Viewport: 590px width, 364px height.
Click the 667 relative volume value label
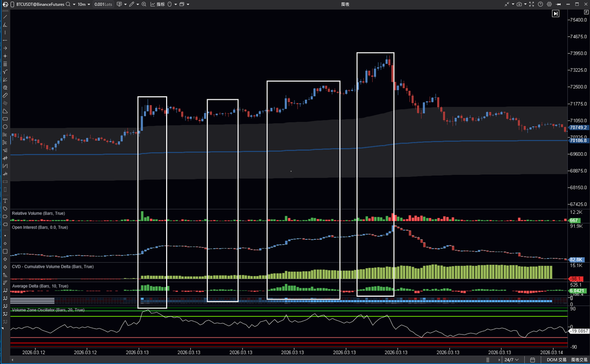[x=573, y=221]
